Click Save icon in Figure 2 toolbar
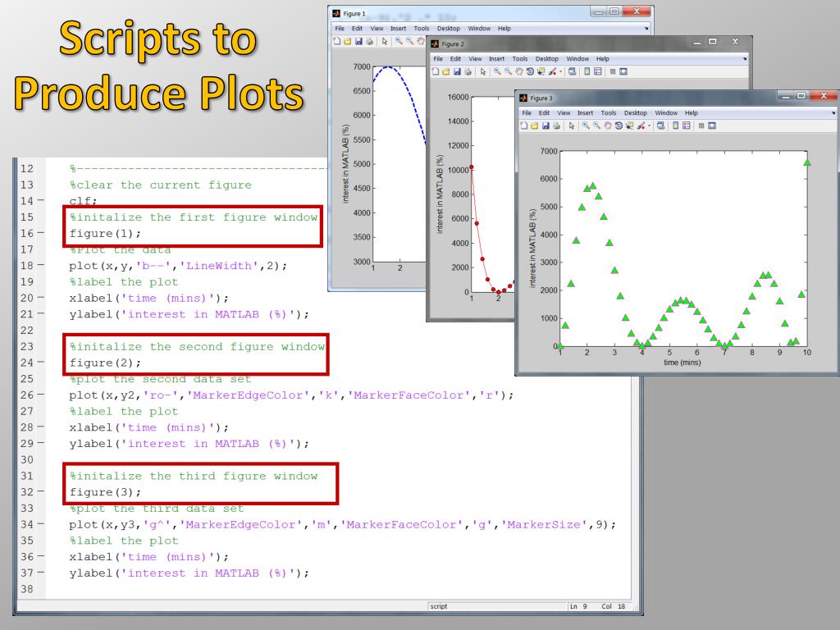The width and height of the screenshot is (840, 630). [457, 71]
